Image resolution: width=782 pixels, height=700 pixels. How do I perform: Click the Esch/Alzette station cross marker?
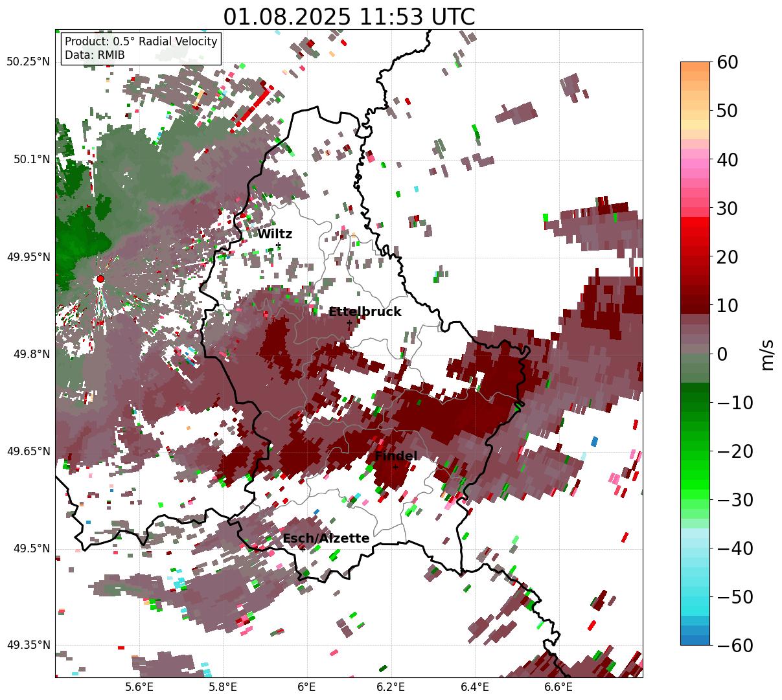tap(302, 549)
